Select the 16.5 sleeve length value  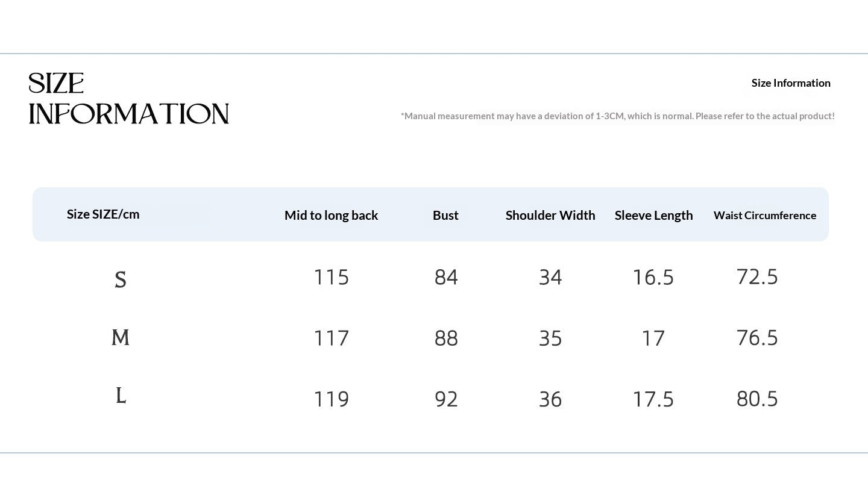coord(653,277)
